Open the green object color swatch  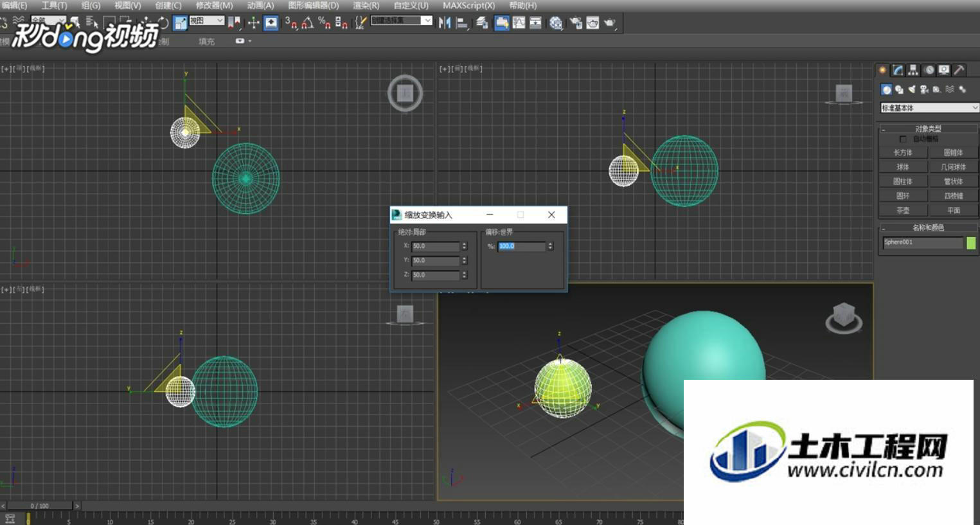971,242
